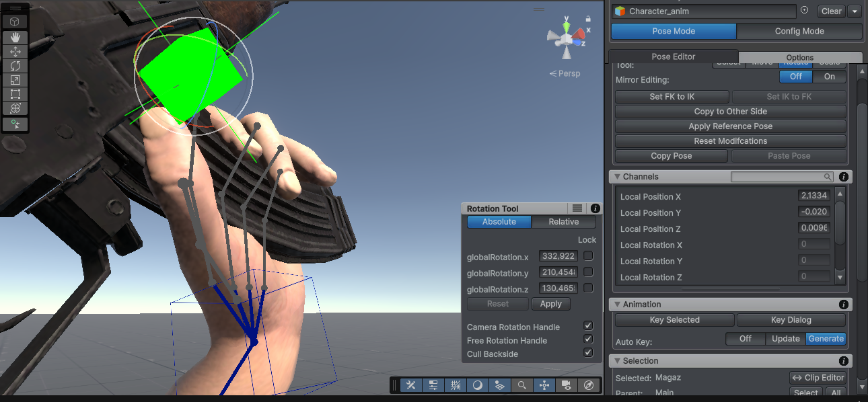
Task: Select the Hand view tool
Action: [x=15, y=38]
